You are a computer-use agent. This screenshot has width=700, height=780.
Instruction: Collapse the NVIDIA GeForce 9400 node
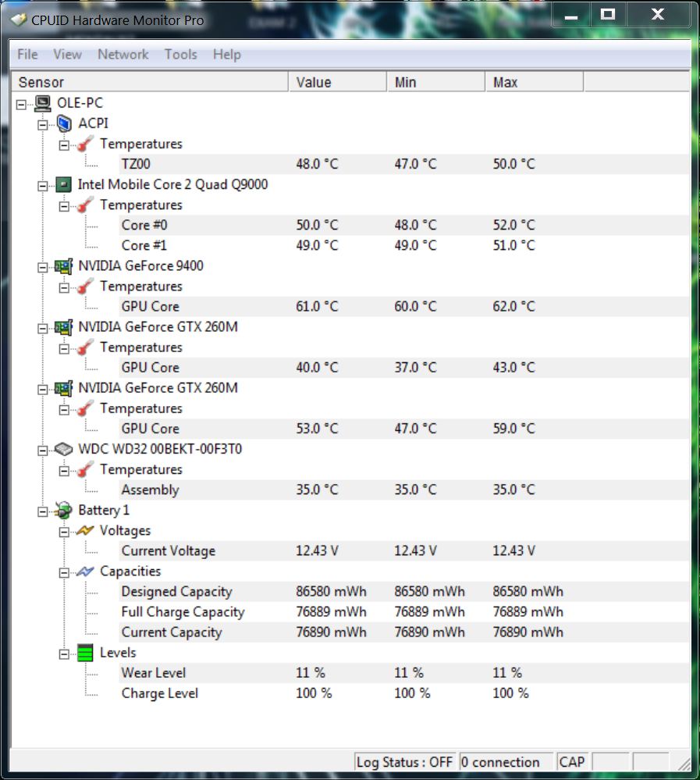click(x=43, y=268)
